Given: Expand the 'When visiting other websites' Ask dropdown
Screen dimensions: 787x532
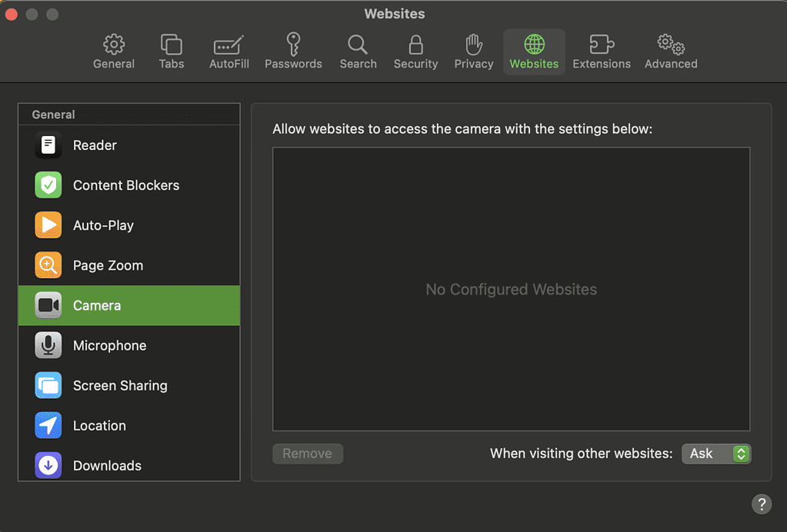Looking at the screenshot, I should [716, 454].
